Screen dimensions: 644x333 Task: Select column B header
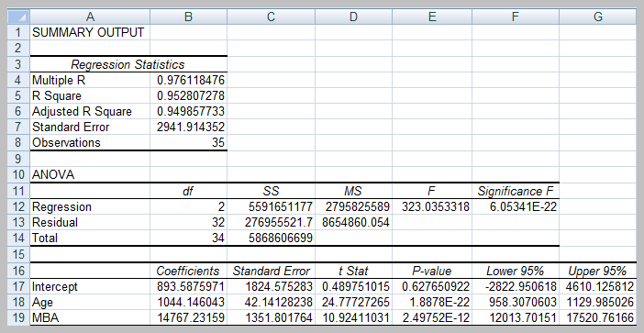[x=188, y=17]
